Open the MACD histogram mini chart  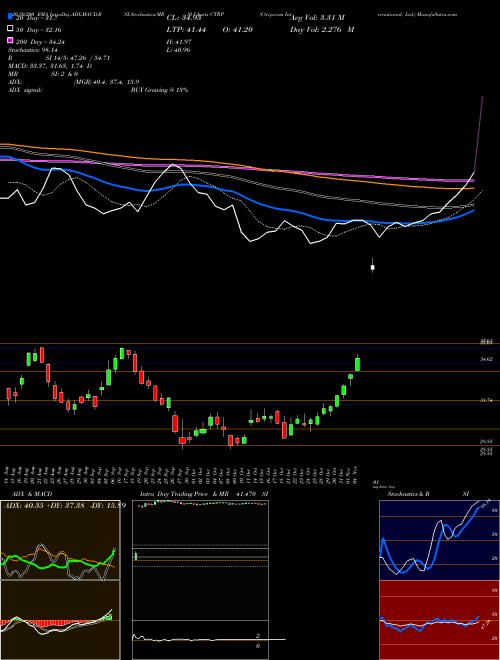60,620
